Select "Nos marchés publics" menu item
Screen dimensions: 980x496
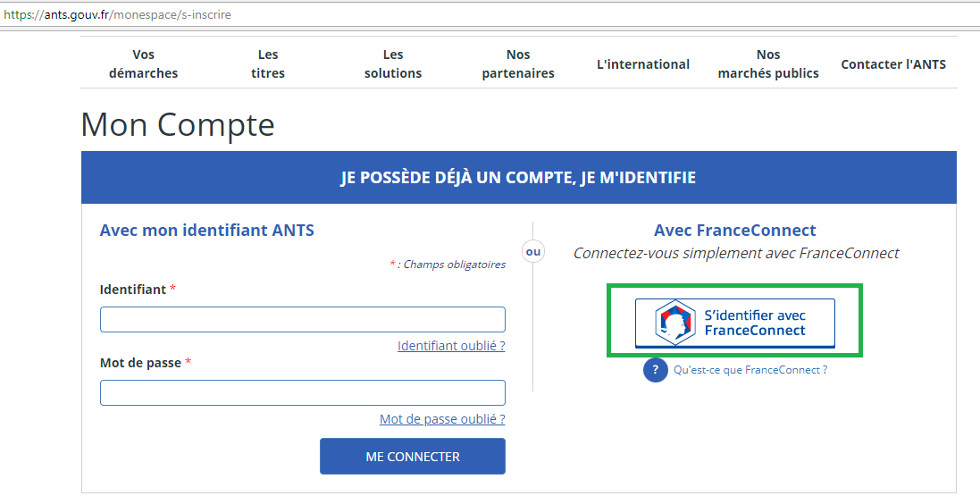pos(768,64)
